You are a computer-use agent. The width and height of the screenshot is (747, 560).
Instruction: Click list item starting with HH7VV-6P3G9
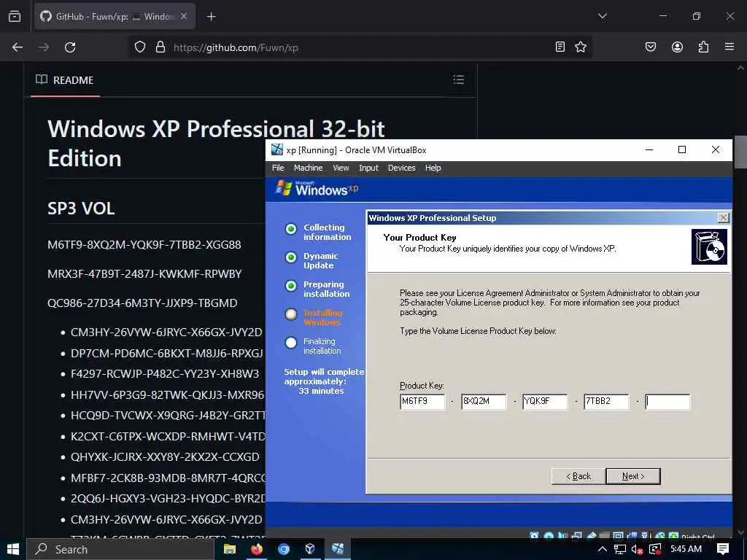point(167,394)
